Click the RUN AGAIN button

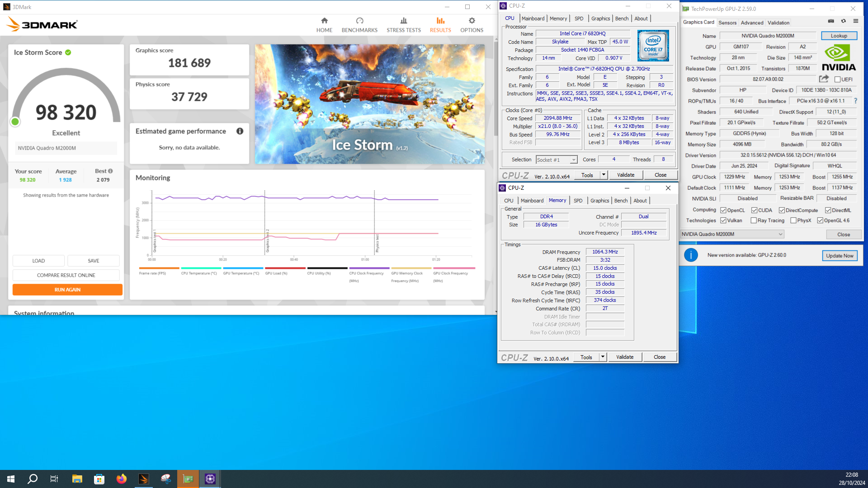[x=67, y=290]
